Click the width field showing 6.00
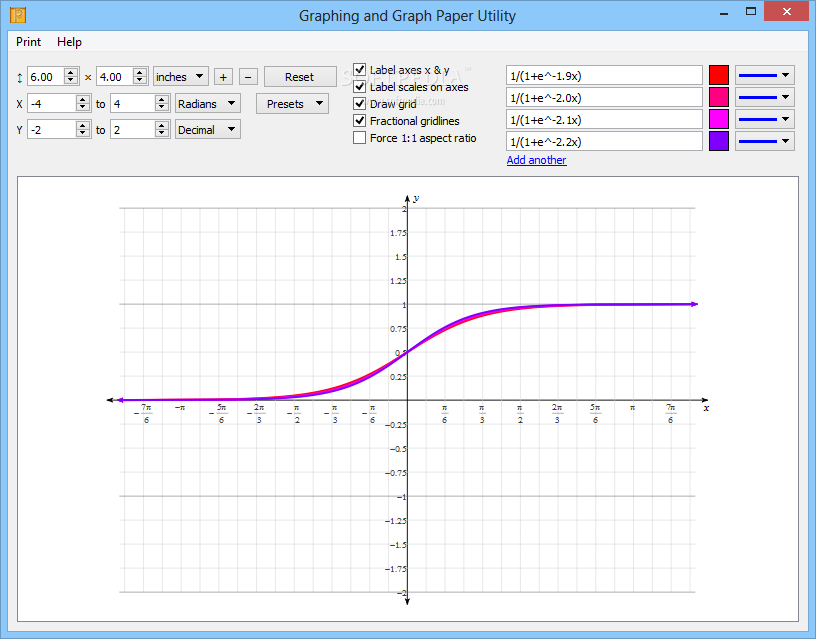 coord(45,77)
